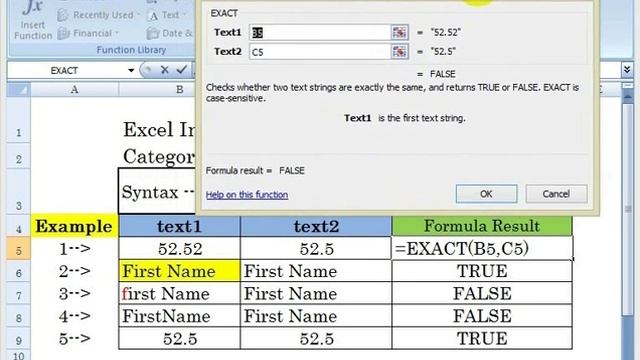This screenshot has width=640, height=360.
Task: Select the FALSE result in row 8
Action: pos(482,316)
